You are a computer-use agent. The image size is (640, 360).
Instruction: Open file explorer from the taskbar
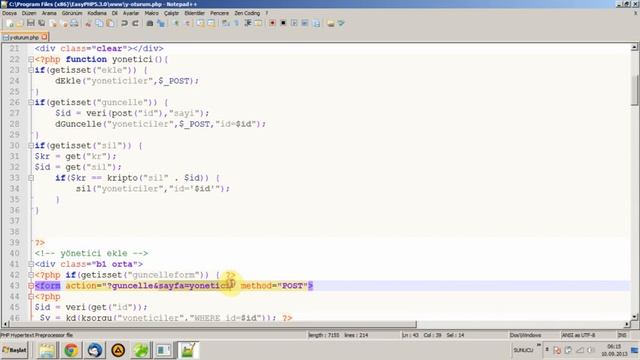point(47,350)
